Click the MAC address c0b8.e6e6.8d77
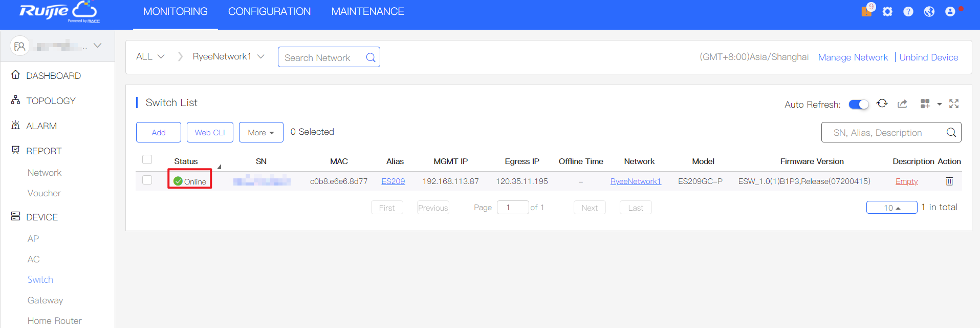Image resolution: width=980 pixels, height=328 pixels. click(339, 181)
